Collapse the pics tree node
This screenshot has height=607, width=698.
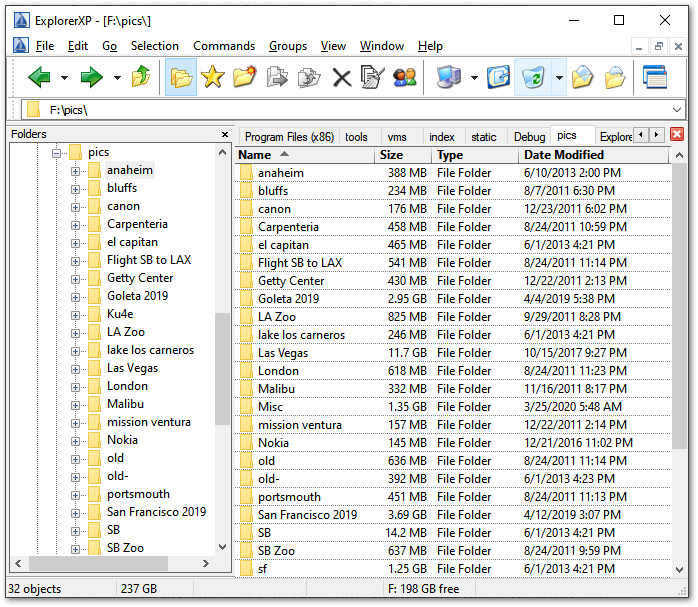[x=58, y=152]
